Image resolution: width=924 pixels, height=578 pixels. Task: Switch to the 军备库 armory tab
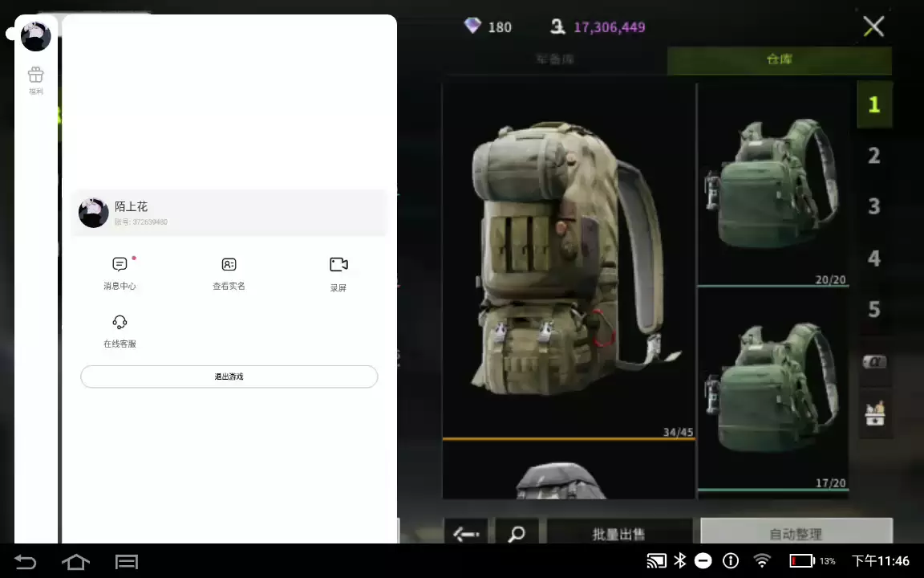click(554, 60)
